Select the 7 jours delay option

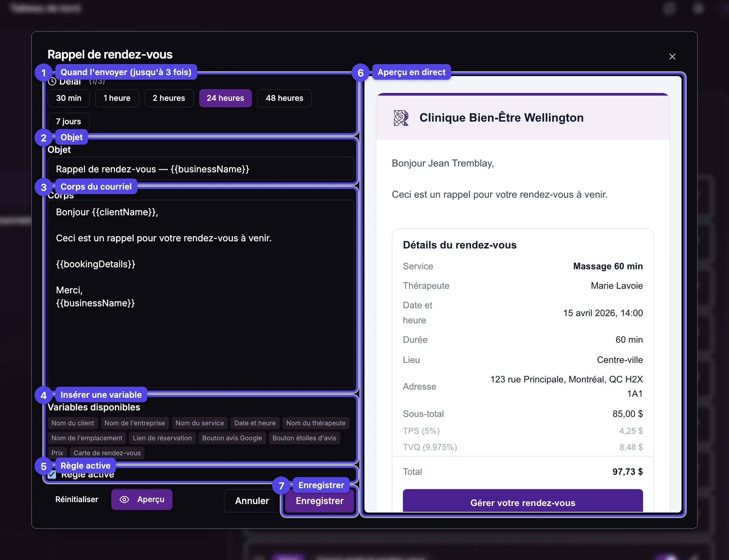[68, 121]
